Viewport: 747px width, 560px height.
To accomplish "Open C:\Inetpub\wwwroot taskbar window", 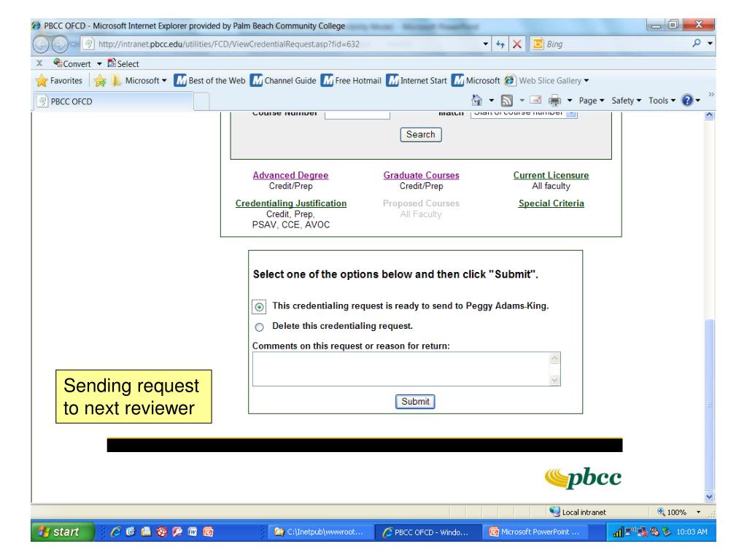I will 318,532.
